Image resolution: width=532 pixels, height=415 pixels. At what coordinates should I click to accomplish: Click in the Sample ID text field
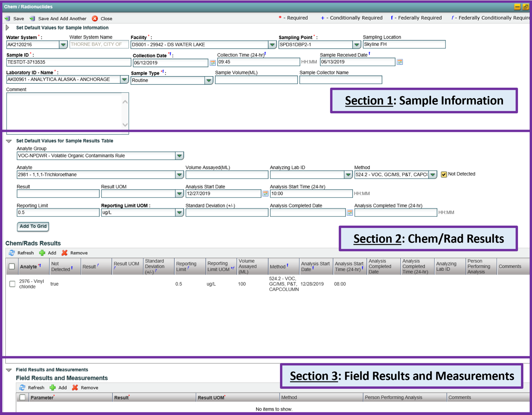(68, 62)
